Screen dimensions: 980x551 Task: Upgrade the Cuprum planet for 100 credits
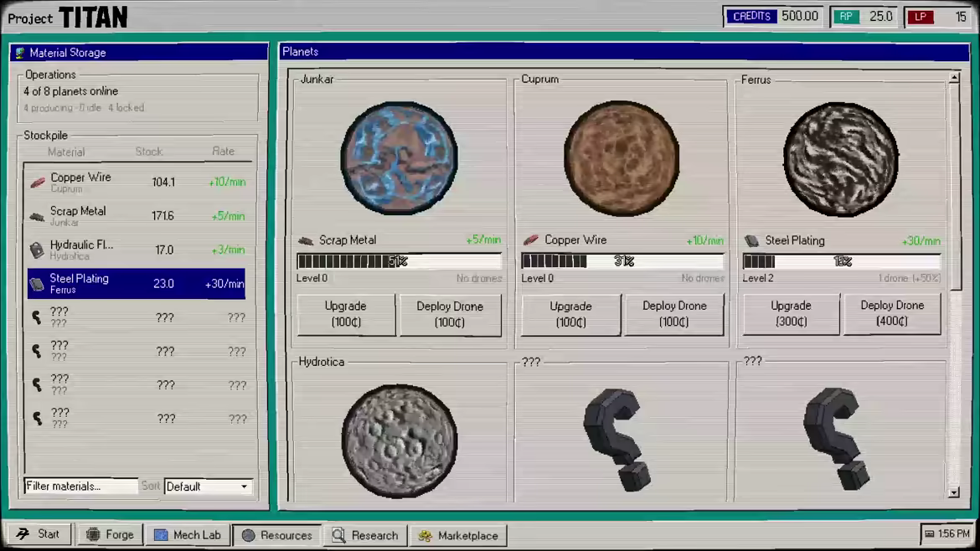[570, 314]
